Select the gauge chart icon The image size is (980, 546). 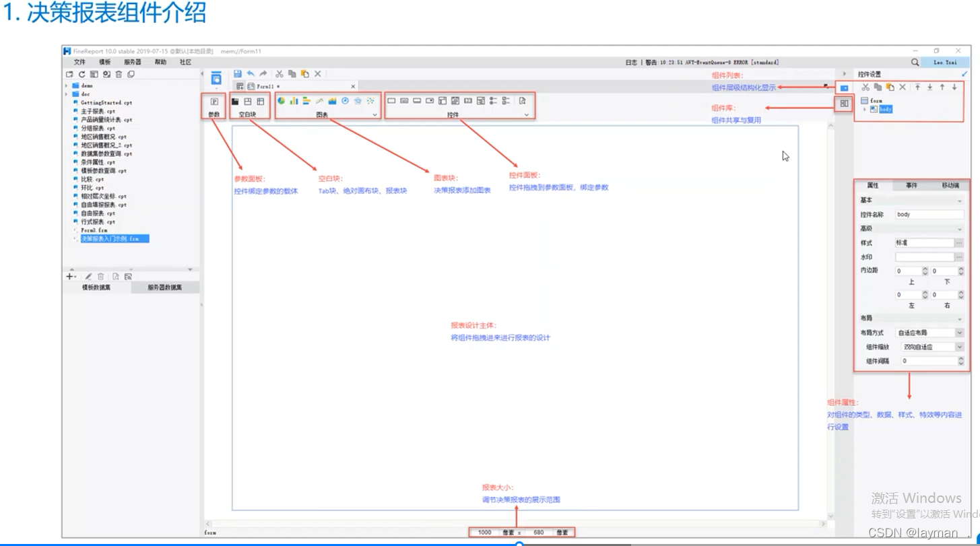coord(345,101)
